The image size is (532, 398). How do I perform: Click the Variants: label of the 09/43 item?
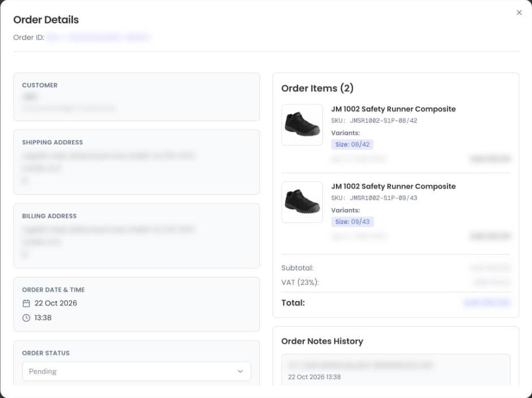tap(346, 210)
